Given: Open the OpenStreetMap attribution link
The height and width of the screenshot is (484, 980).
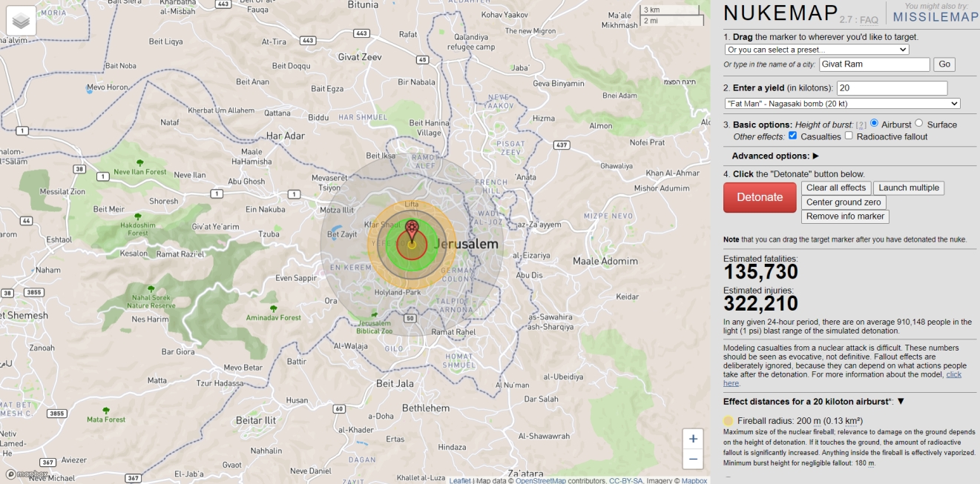Looking at the screenshot, I should click(x=541, y=480).
